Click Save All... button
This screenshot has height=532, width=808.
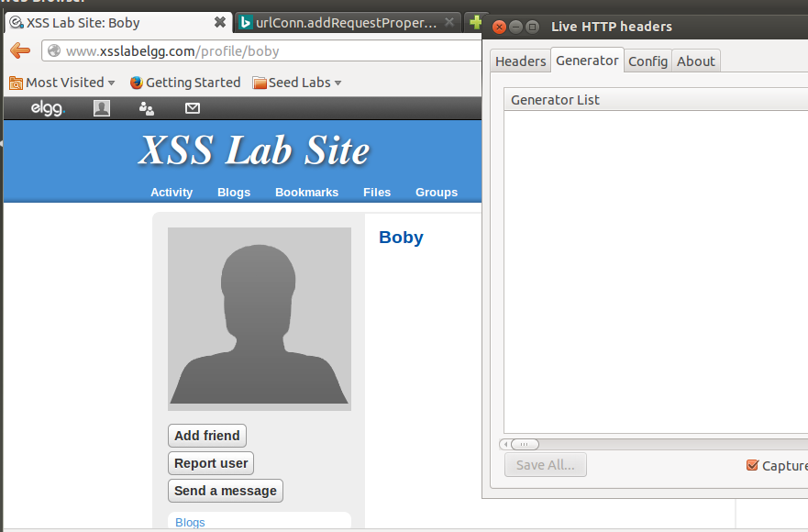pos(545,465)
